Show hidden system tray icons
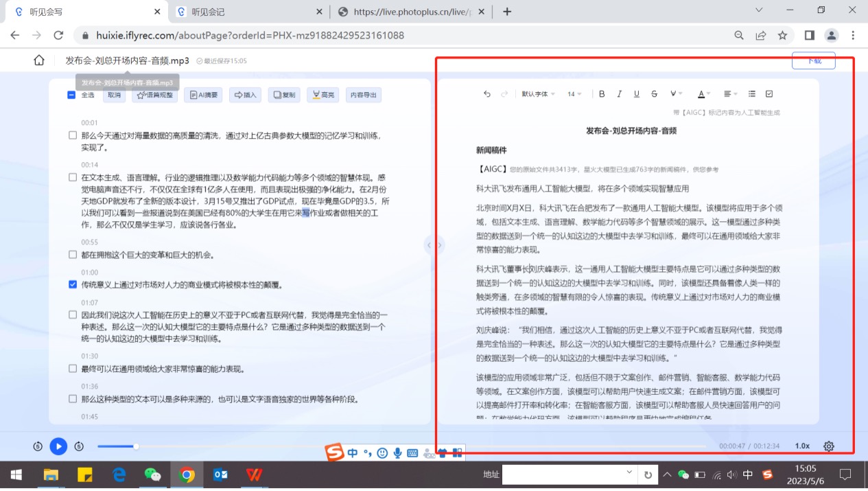Viewport: 868px width, 491px height. pos(666,474)
